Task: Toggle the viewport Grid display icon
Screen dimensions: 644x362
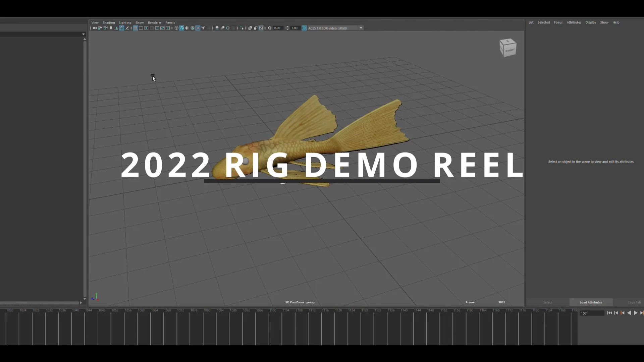Action: [x=136, y=28]
